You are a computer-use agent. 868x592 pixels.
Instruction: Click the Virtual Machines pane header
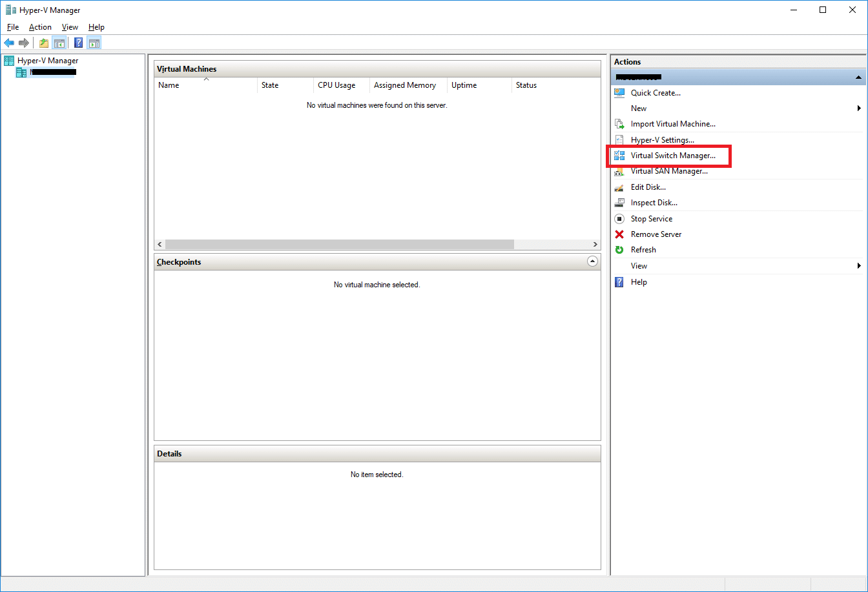(x=377, y=69)
